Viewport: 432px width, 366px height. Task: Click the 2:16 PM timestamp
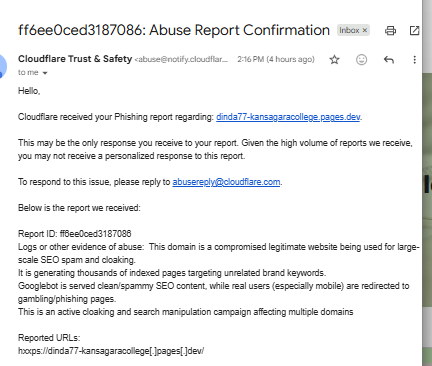pos(276,59)
